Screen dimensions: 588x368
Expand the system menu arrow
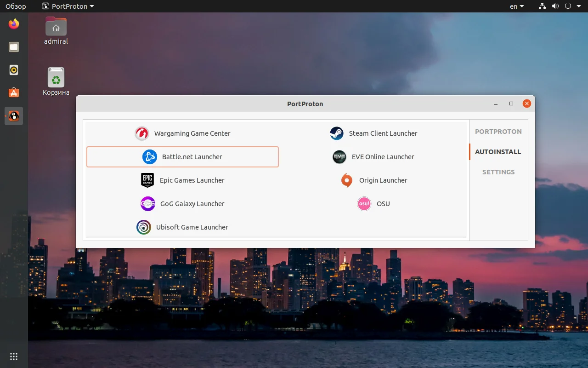[x=579, y=6]
